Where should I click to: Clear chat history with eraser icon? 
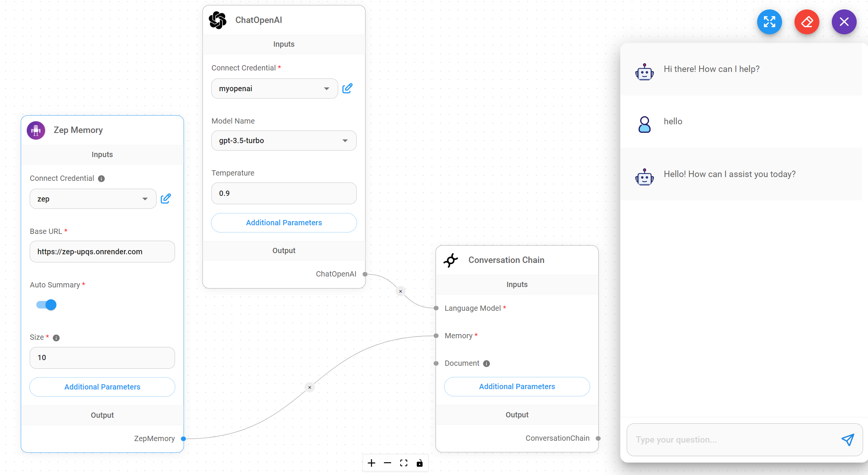tap(807, 22)
